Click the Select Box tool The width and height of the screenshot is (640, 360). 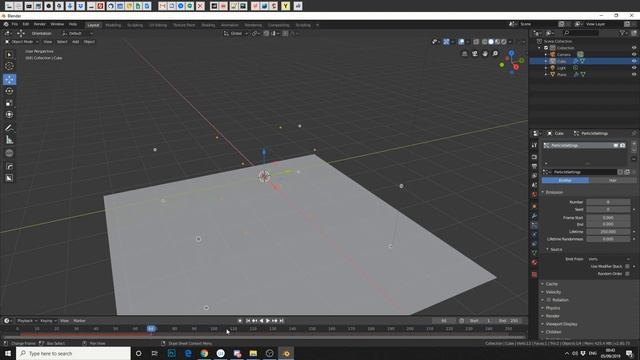pyautogui.click(x=9, y=55)
